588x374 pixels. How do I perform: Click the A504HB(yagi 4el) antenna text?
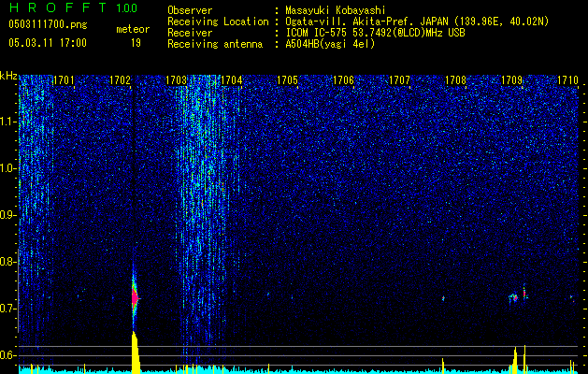coord(330,44)
